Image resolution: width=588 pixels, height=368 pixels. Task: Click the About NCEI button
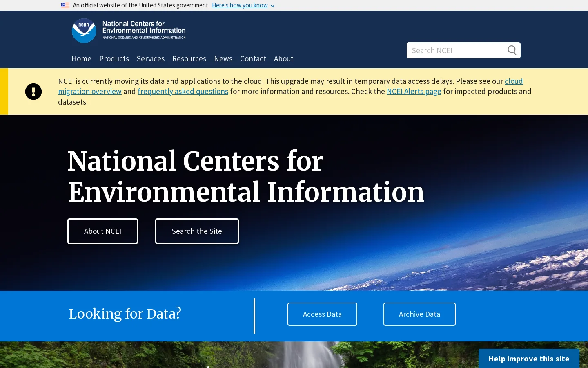pyautogui.click(x=102, y=231)
